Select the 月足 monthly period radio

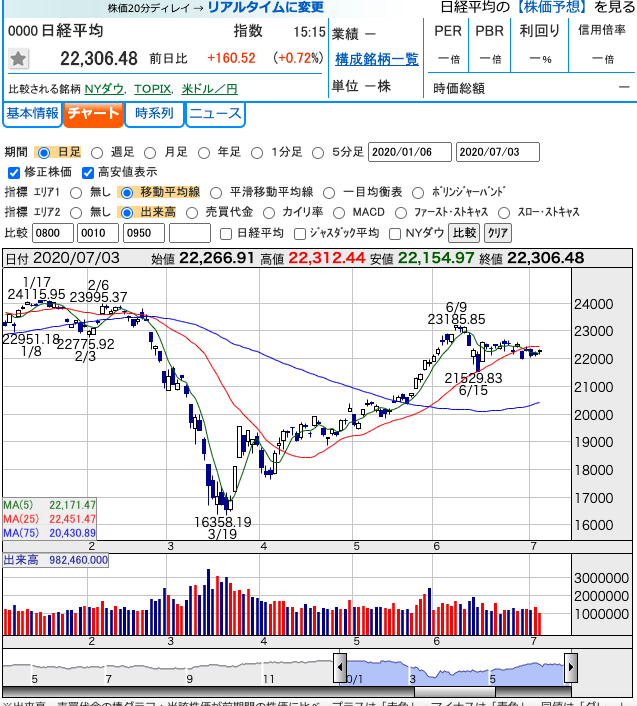click(x=150, y=153)
